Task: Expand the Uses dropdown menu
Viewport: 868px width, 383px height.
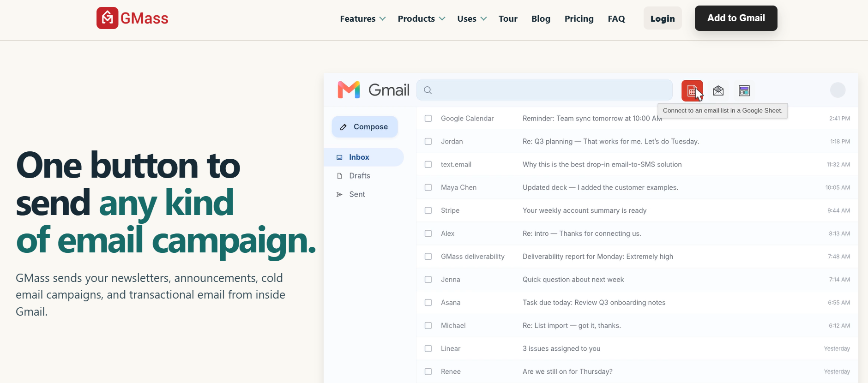Action: pos(472,18)
